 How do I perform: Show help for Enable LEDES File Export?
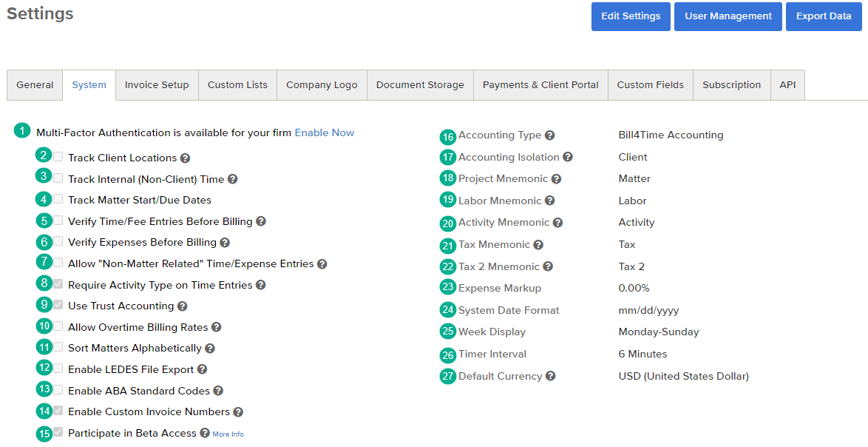point(202,369)
